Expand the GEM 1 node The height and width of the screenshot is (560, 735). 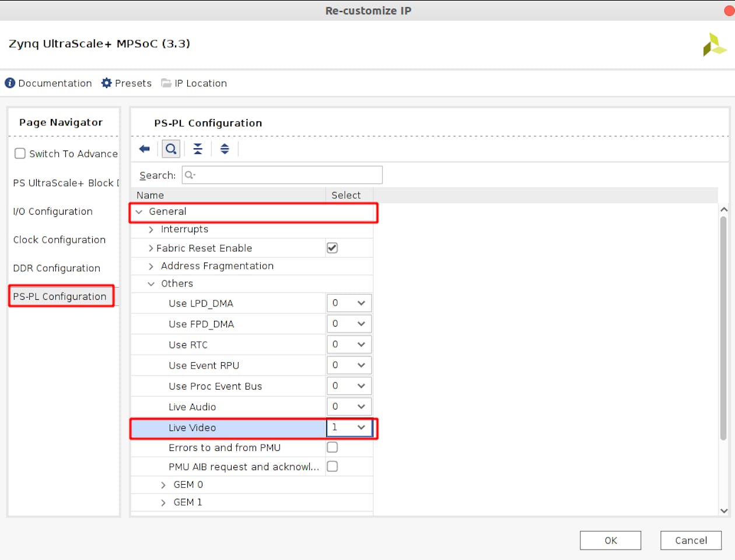tap(163, 503)
